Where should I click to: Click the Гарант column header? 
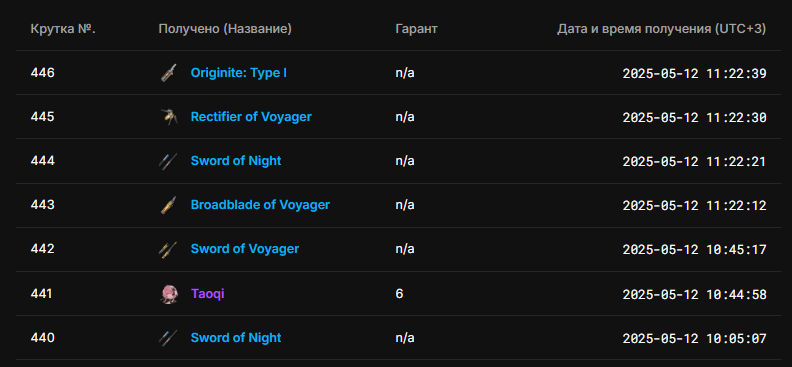416,29
